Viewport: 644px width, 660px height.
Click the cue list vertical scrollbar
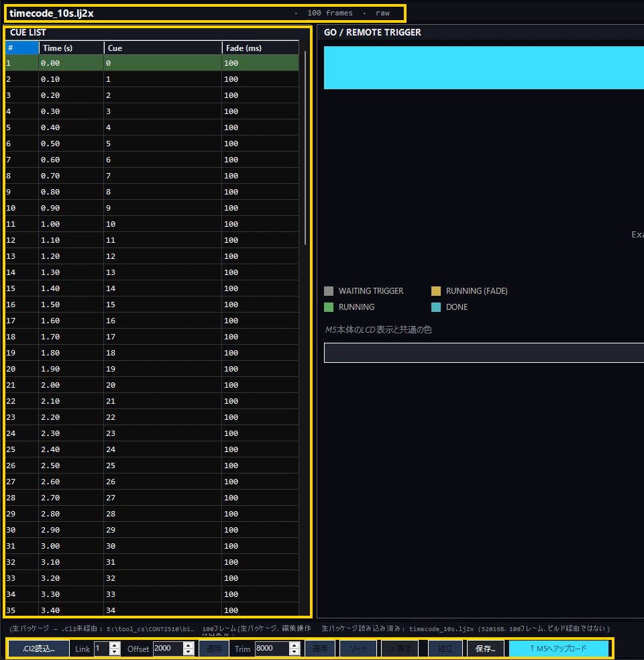[x=305, y=148]
